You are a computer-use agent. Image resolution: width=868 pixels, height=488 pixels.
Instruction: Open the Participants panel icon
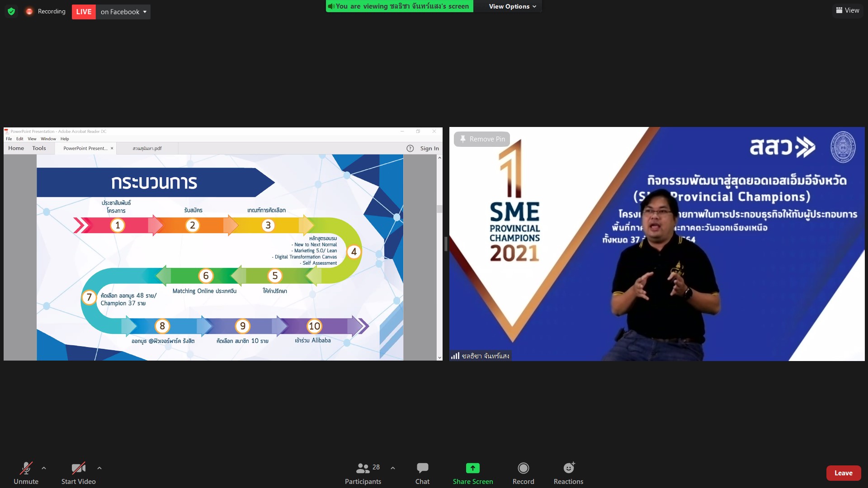click(363, 468)
